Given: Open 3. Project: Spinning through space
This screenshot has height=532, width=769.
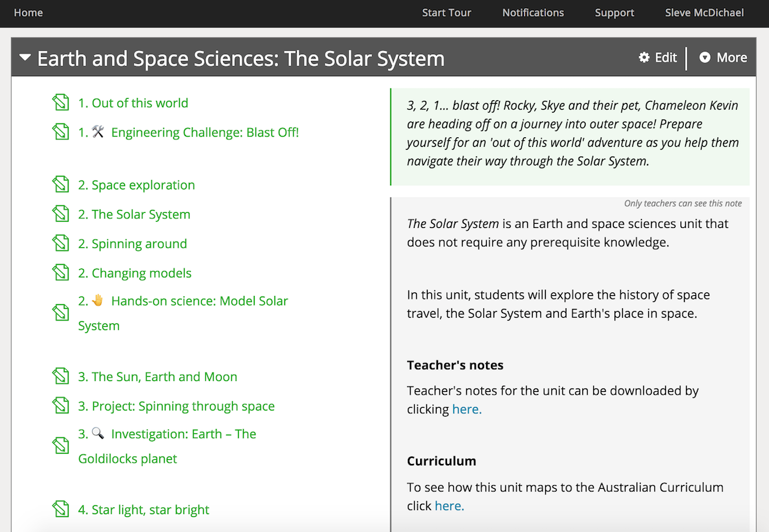Looking at the screenshot, I should pyautogui.click(x=176, y=406).
